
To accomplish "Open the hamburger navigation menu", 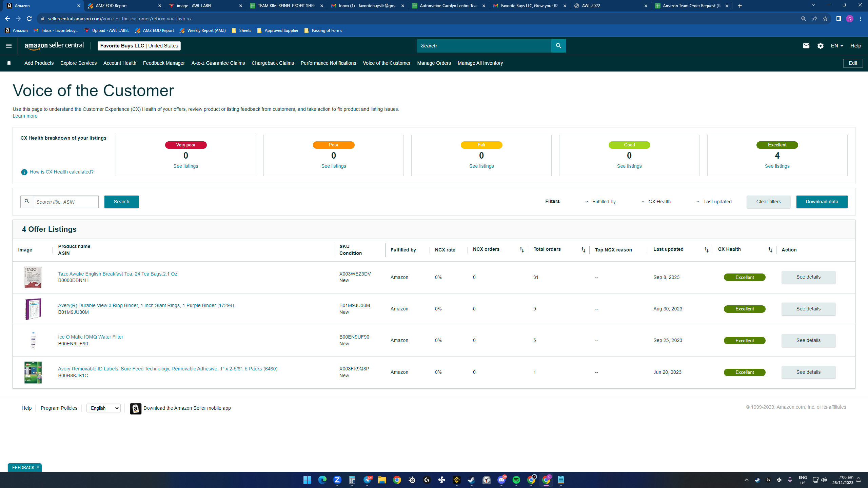I will [x=9, y=46].
